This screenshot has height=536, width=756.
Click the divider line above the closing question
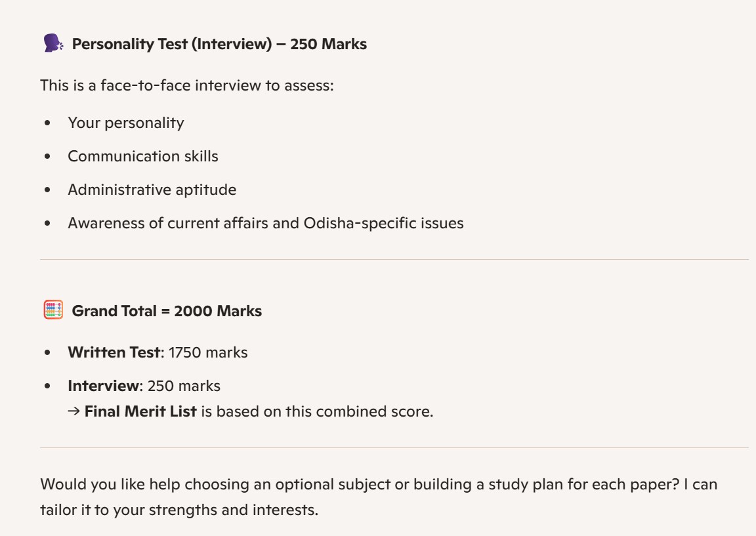pos(394,448)
